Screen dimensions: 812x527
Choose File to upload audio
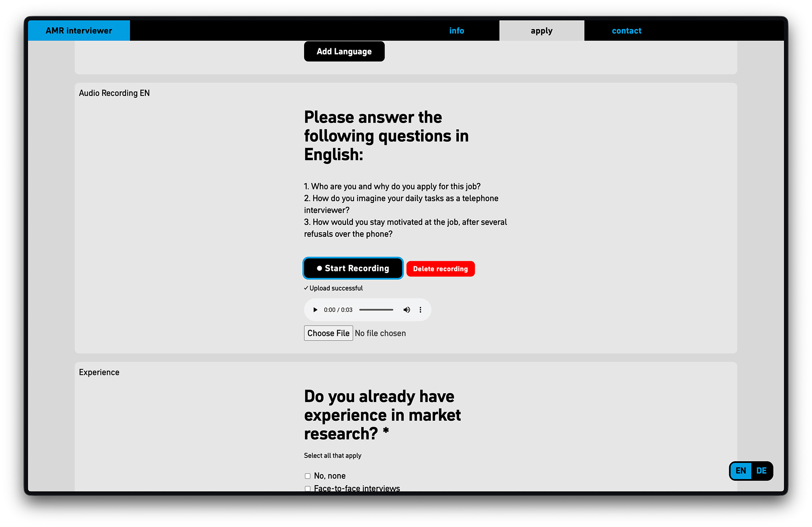tap(328, 333)
